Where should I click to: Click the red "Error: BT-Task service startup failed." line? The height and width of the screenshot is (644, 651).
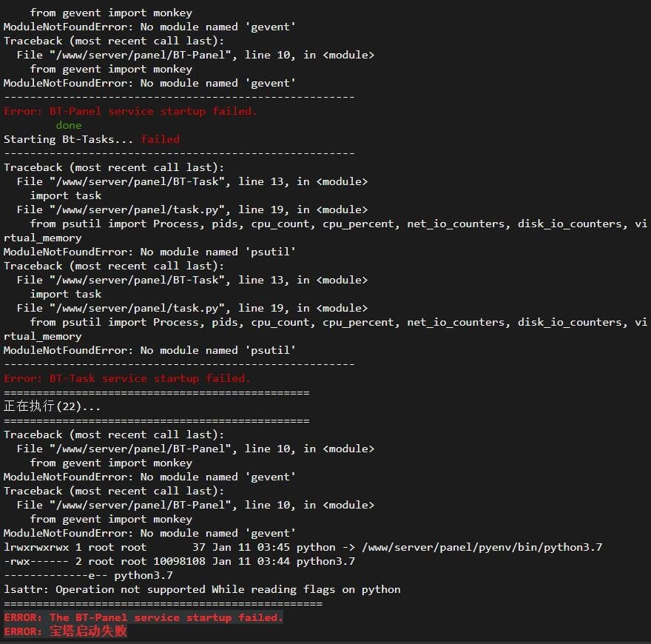tap(127, 378)
